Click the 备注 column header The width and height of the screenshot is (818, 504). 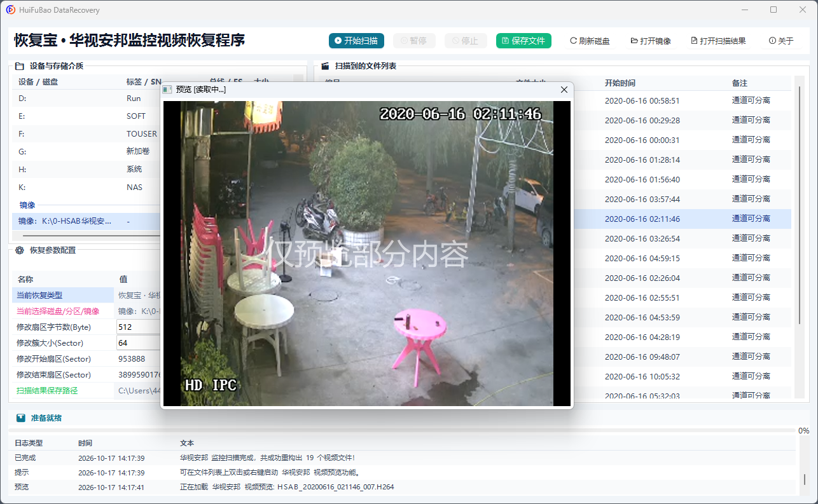740,83
